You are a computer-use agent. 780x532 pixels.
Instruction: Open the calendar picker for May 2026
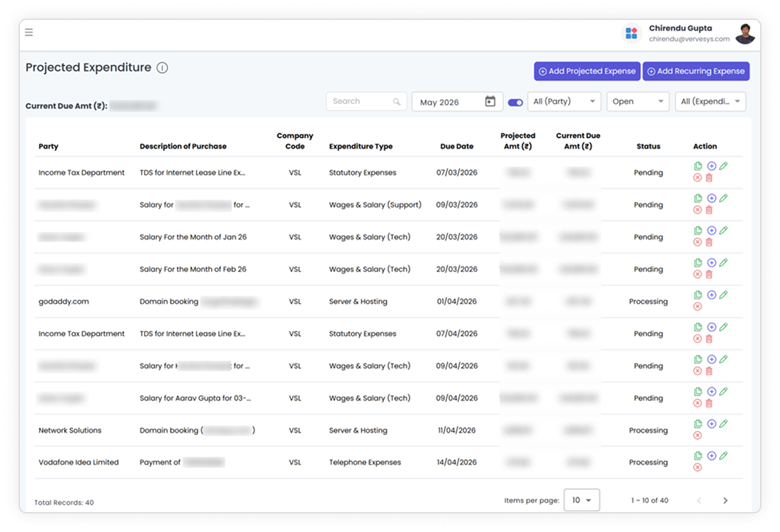(490, 102)
